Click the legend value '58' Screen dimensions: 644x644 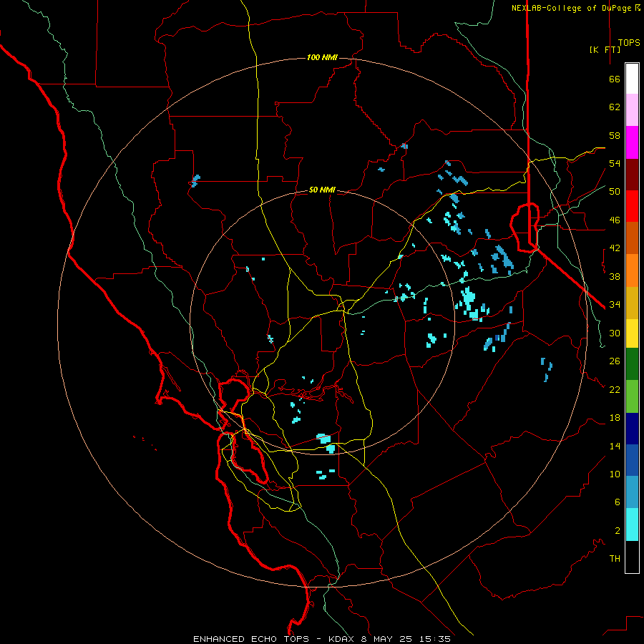(x=615, y=135)
